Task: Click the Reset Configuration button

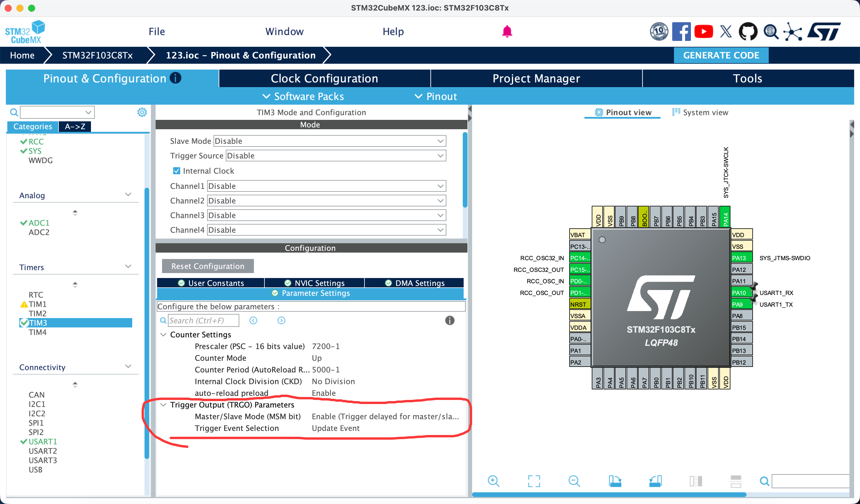Action: (207, 266)
